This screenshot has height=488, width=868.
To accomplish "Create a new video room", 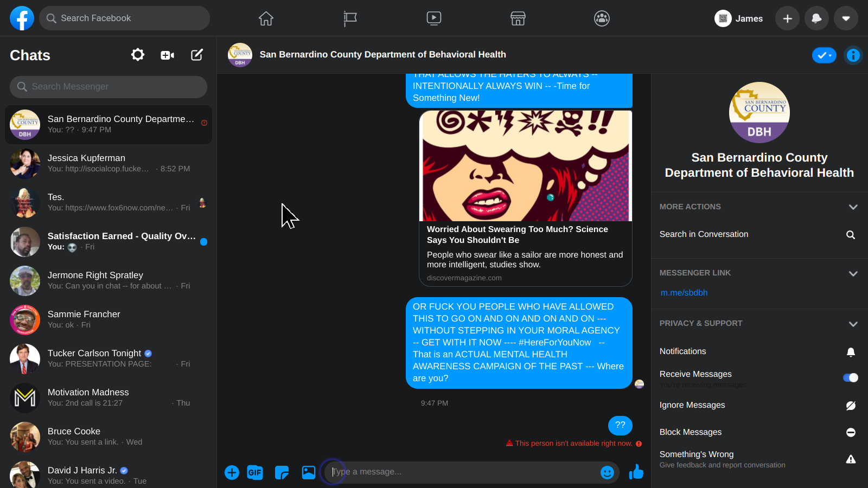I will [x=167, y=55].
